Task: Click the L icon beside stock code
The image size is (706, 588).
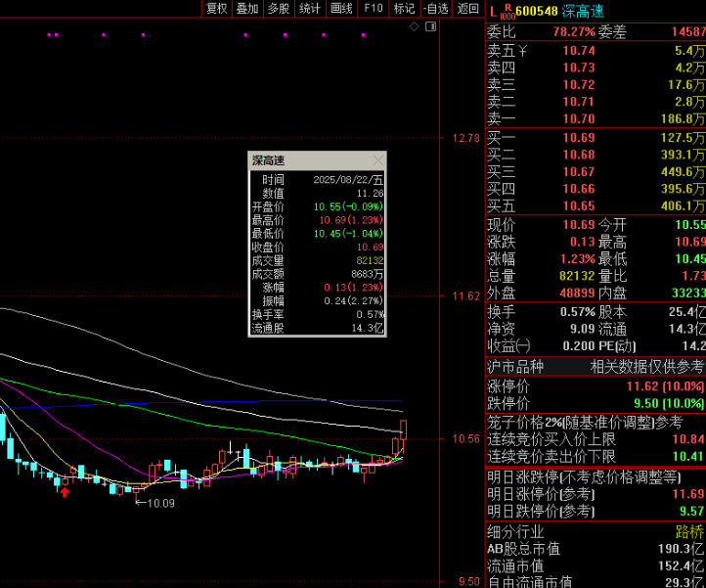Action: pos(494,12)
